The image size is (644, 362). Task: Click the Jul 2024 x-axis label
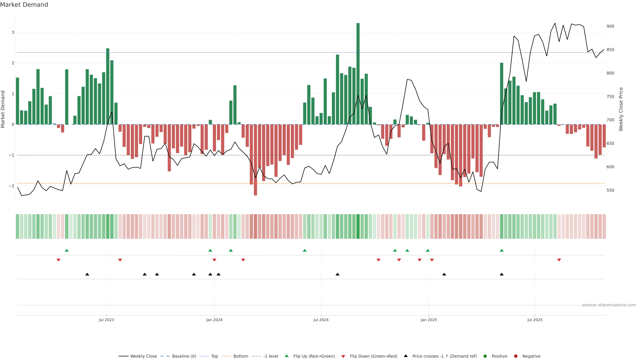(321, 320)
